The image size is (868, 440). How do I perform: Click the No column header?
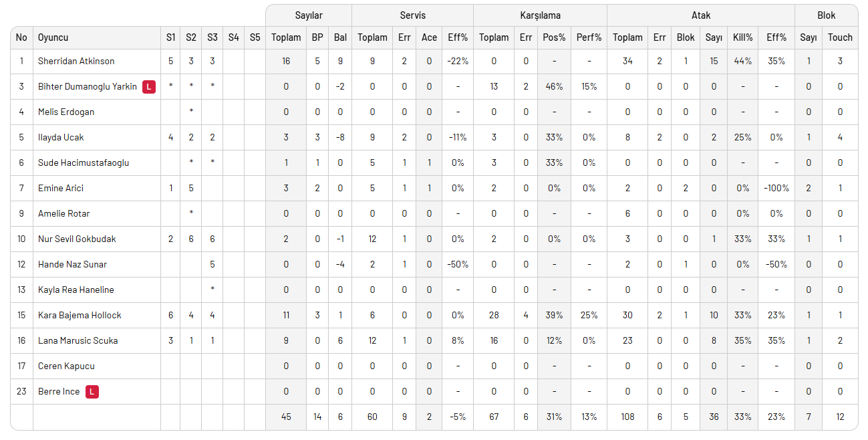pos(21,37)
